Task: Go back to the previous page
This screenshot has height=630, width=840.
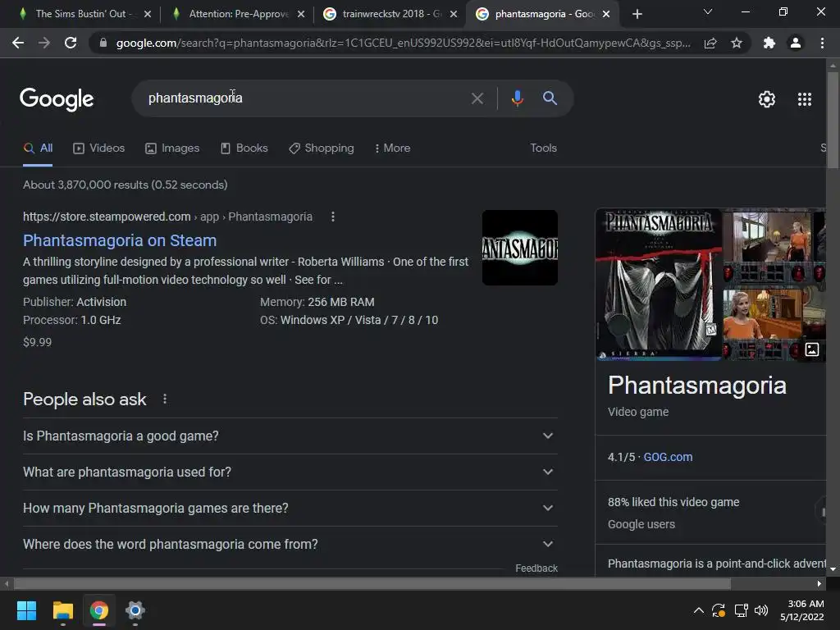Action: [18, 43]
